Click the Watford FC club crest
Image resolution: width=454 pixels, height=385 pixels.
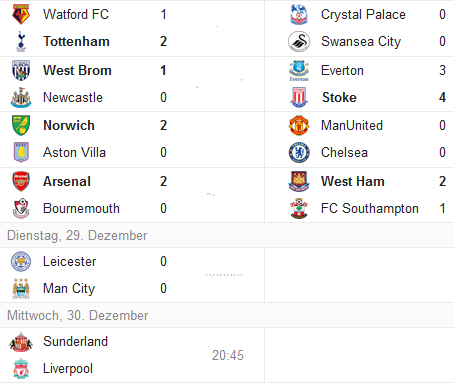coord(21,14)
